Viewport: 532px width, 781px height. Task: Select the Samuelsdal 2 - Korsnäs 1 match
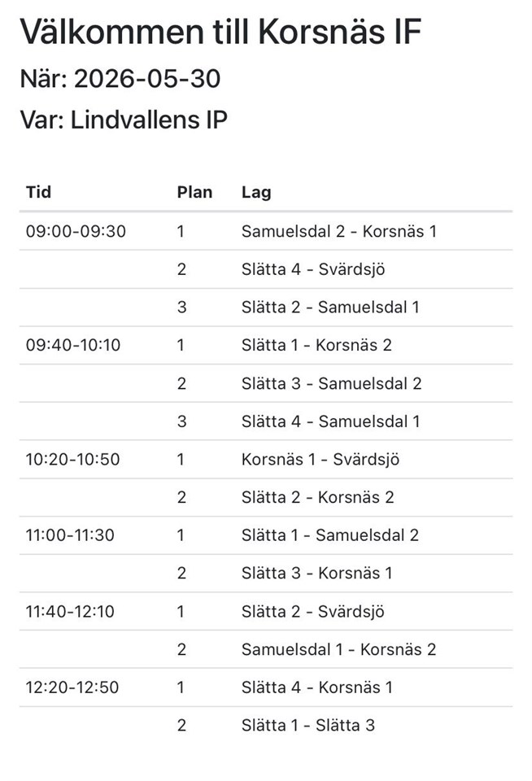(338, 231)
